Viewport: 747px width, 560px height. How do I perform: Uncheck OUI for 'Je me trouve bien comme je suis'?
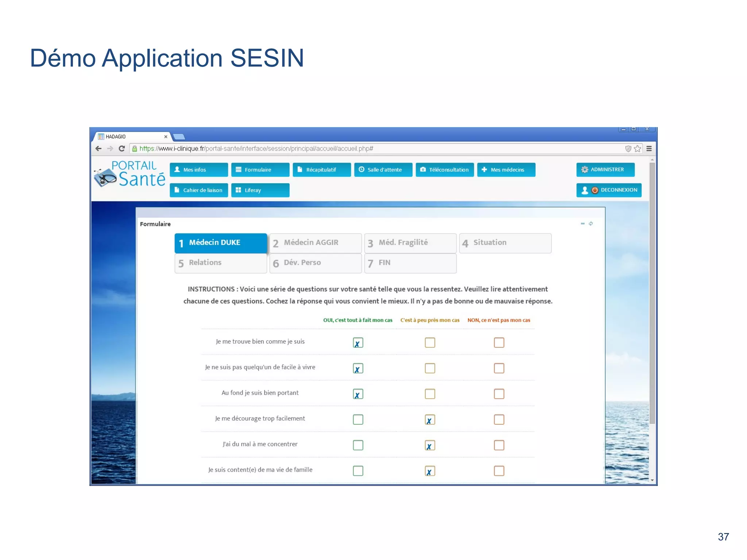[x=358, y=343]
